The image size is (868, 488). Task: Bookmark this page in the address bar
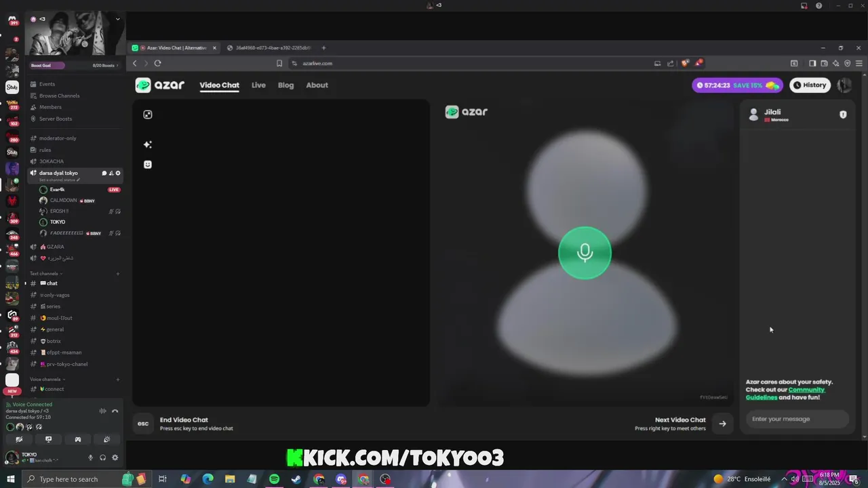point(279,63)
